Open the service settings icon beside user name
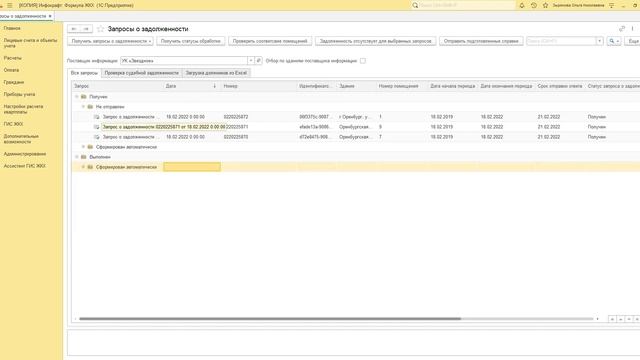The image size is (640, 360). (x=611, y=5)
